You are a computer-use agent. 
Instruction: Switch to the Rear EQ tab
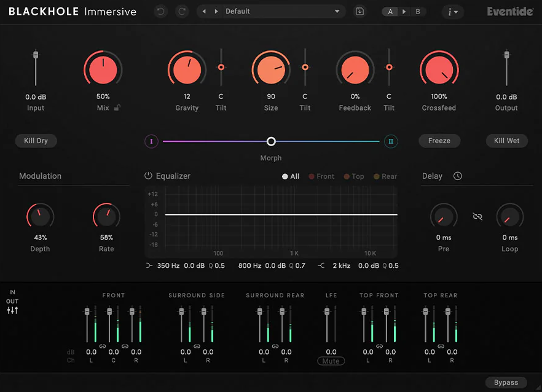(385, 176)
